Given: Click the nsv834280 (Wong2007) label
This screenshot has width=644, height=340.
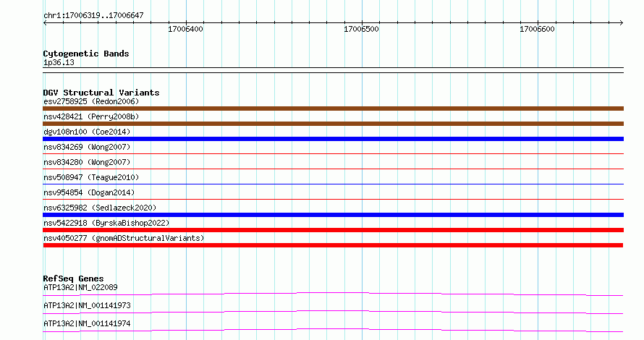Looking at the screenshot, I should [87, 162].
